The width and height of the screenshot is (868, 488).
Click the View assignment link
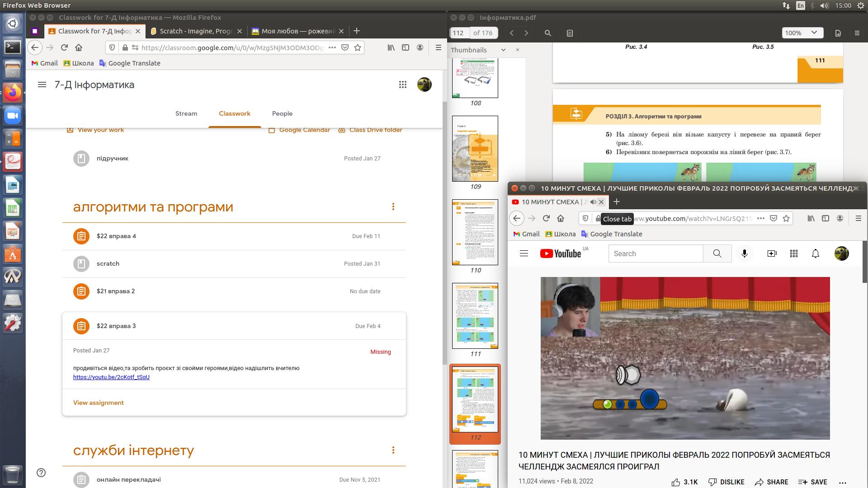[x=99, y=403]
